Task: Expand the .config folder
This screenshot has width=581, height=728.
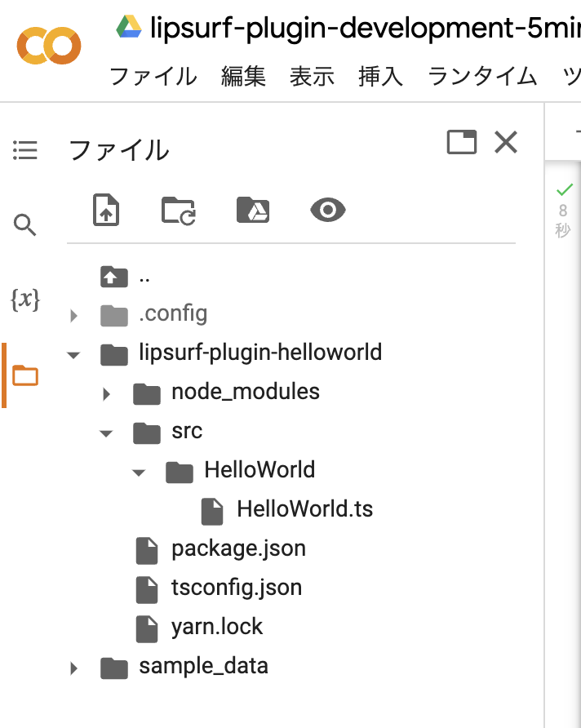Action: (73, 314)
